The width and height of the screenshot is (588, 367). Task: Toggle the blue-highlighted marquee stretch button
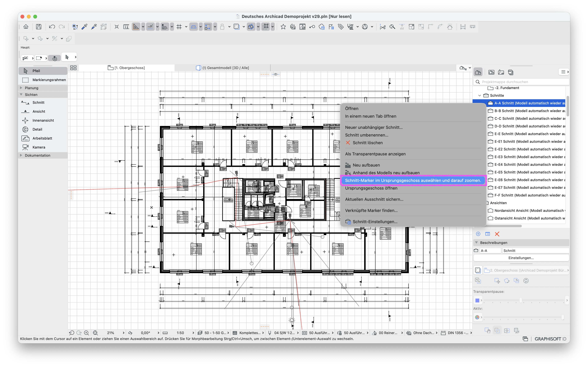pyautogui.click(x=208, y=27)
